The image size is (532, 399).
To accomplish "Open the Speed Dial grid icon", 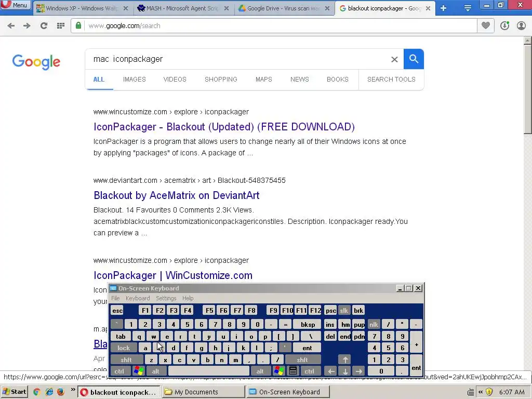I will click(x=61, y=26).
